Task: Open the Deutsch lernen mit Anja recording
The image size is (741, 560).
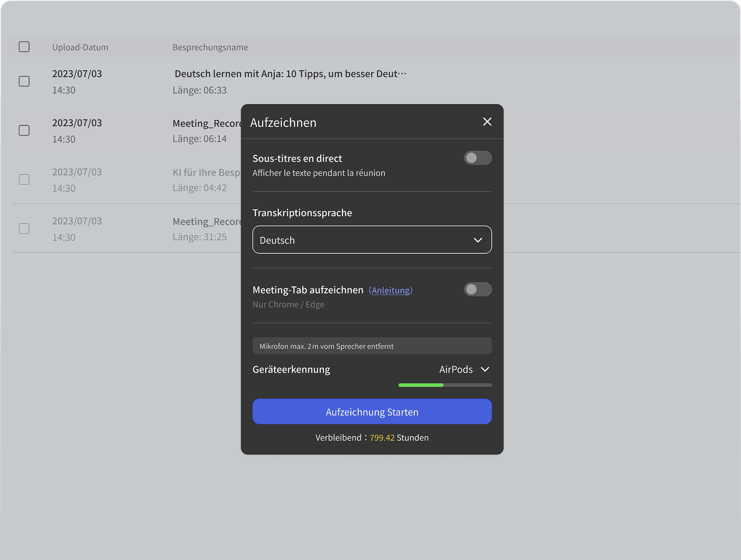Action: point(290,74)
